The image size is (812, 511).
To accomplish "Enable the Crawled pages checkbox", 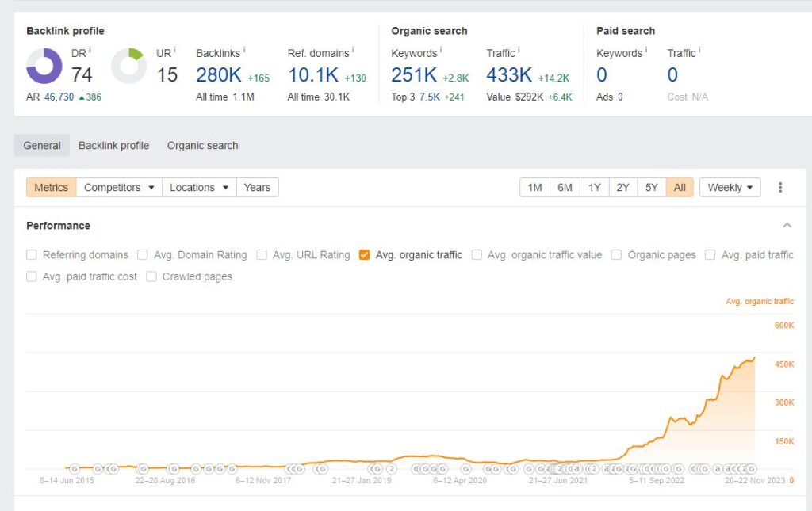I will click(x=151, y=276).
